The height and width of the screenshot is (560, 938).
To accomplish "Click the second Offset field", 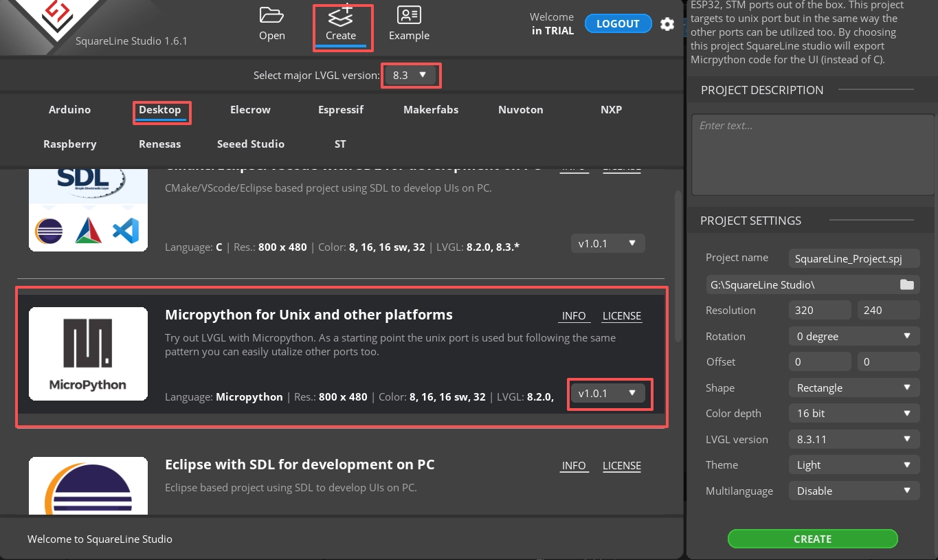I will coord(889,362).
